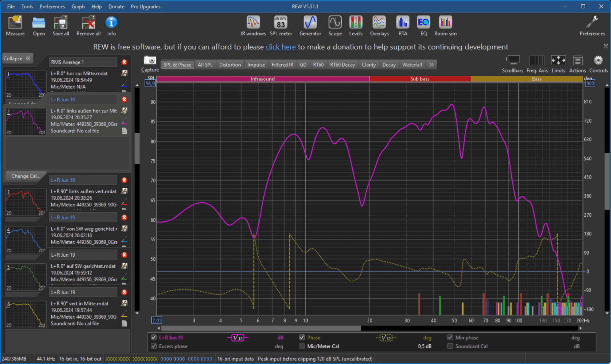Image resolution: width=611 pixels, height=364 pixels.
Task: Toggle the Min phase checkbox
Action: (x=450, y=337)
